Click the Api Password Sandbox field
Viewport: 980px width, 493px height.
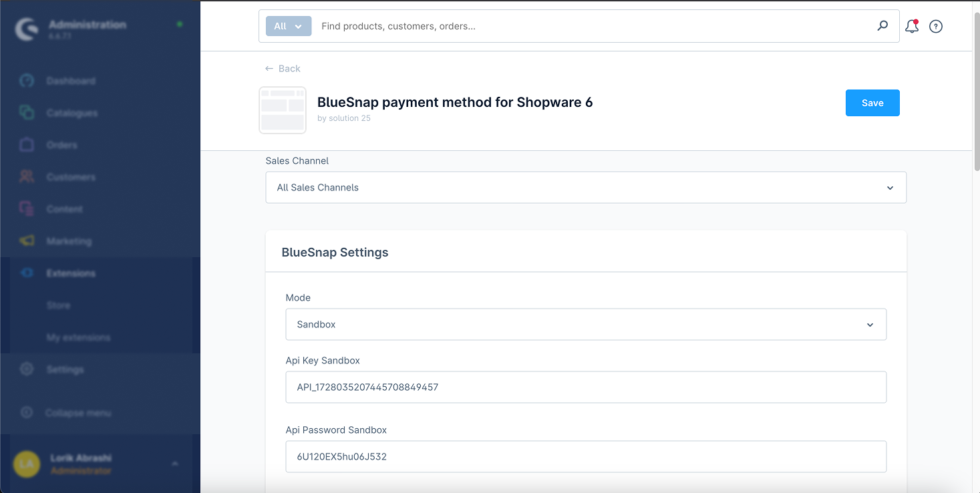tap(585, 457)
